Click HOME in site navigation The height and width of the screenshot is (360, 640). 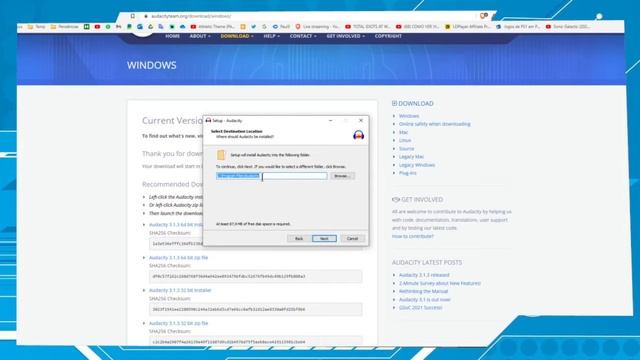pos(172,36)
